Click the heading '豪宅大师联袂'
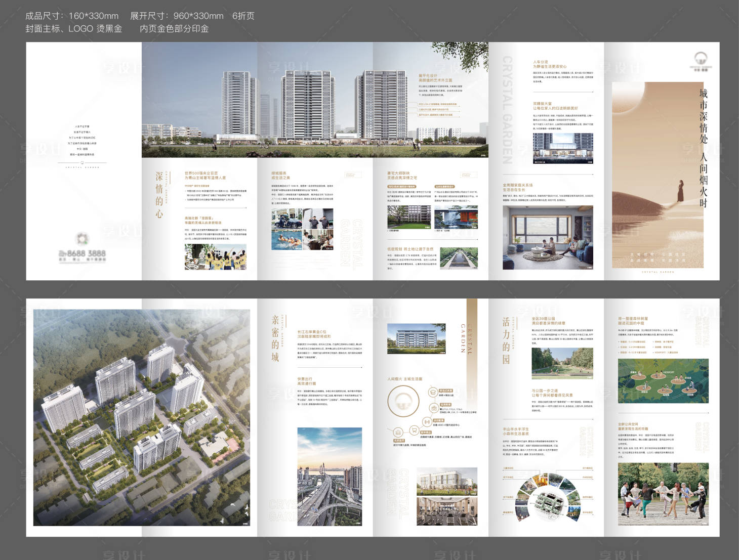 (x=398, y=174)
